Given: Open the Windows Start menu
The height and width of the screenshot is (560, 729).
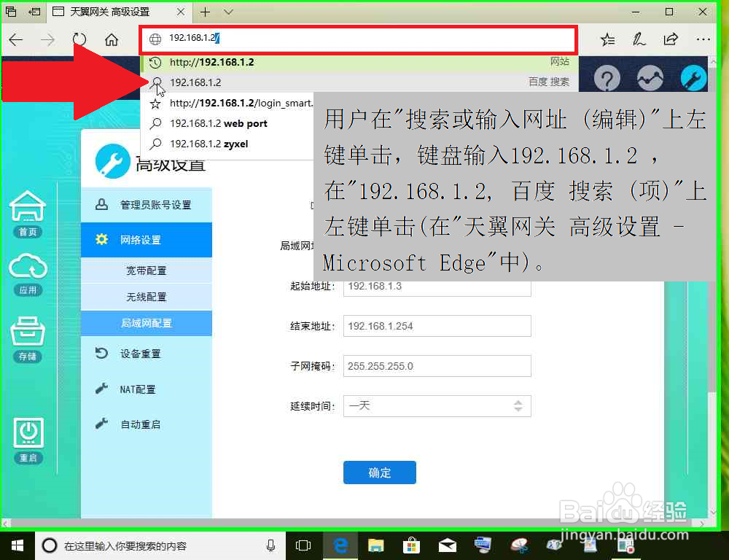Looking at the screenshot, I should 17,545.
